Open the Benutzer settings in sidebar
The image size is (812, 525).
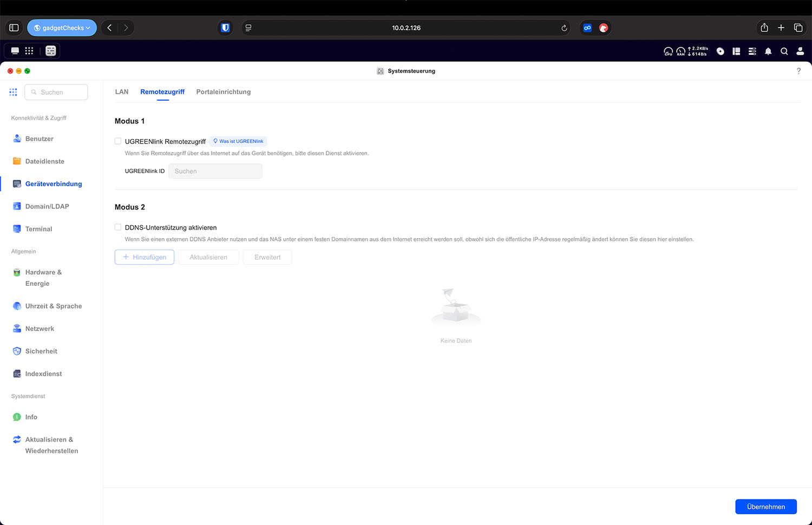point(39,139)
